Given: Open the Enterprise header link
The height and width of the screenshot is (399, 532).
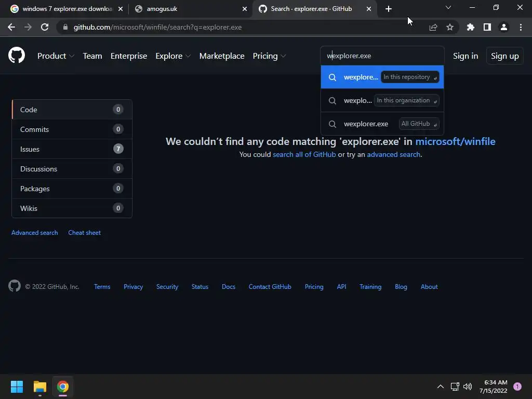Looking at the screenshot, I should pos(129,56).
